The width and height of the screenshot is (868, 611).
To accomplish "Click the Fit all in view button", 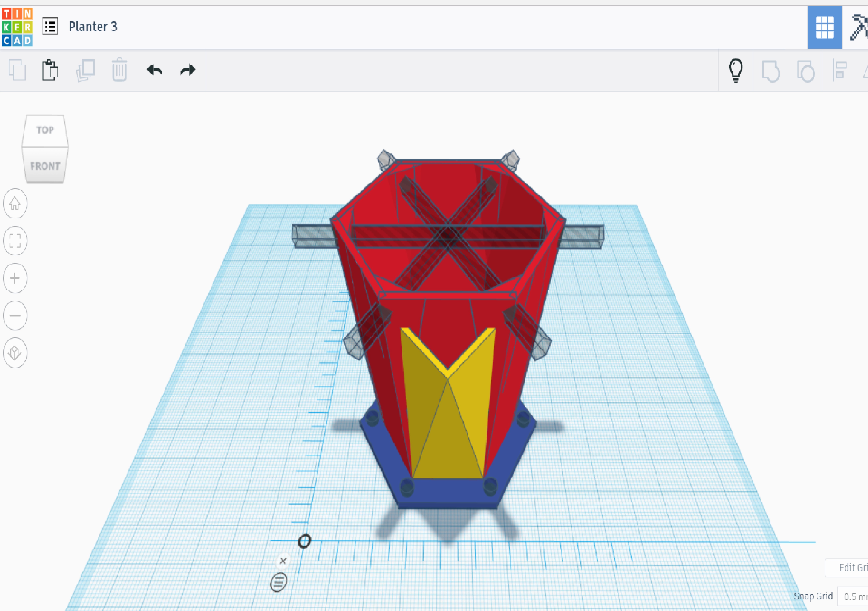I will pyautogui.click(x=15, y=241).
